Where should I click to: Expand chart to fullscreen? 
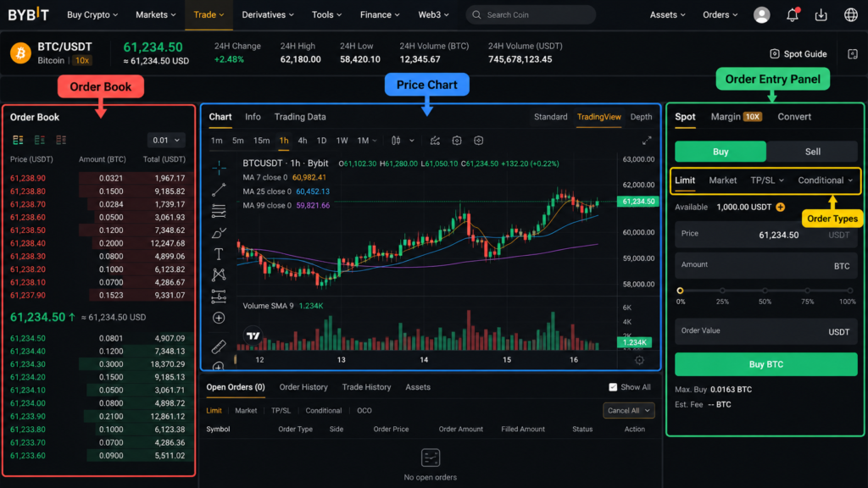pyautogui.click(x=647, y=141)
